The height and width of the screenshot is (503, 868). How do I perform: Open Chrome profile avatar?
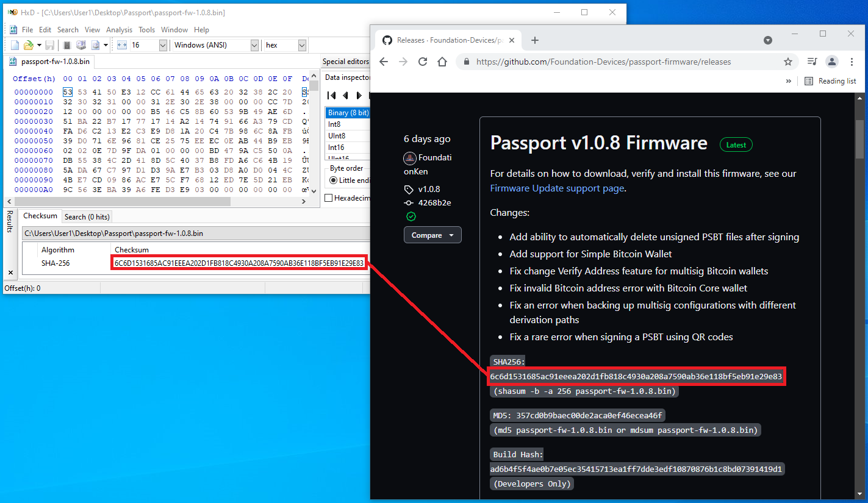click(831, 62)
